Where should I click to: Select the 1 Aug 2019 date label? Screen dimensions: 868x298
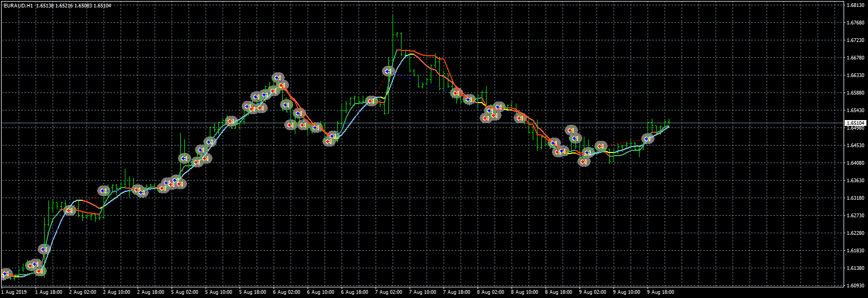[x=14, y=292]
